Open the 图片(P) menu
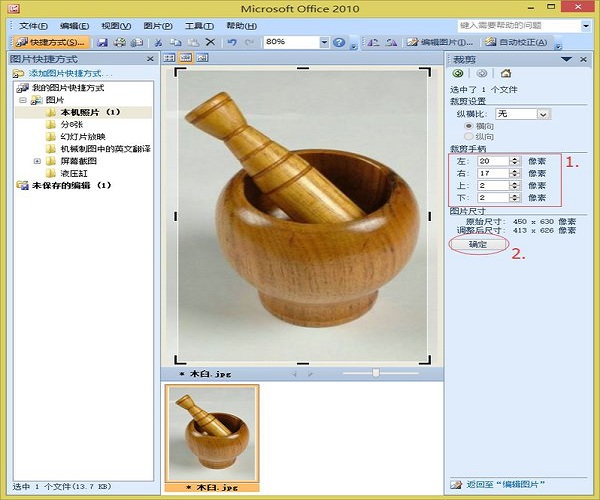The height and width of the screenshot is (500, 600). coord(157,24)
